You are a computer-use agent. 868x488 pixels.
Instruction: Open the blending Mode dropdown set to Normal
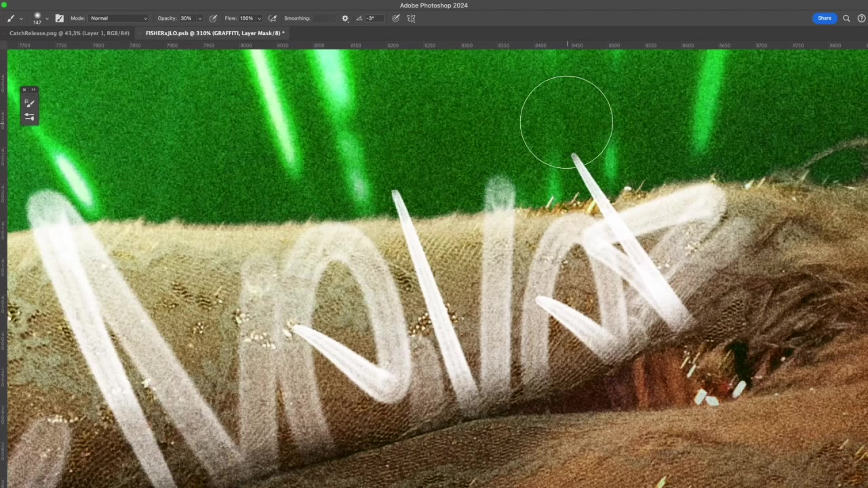119,18
